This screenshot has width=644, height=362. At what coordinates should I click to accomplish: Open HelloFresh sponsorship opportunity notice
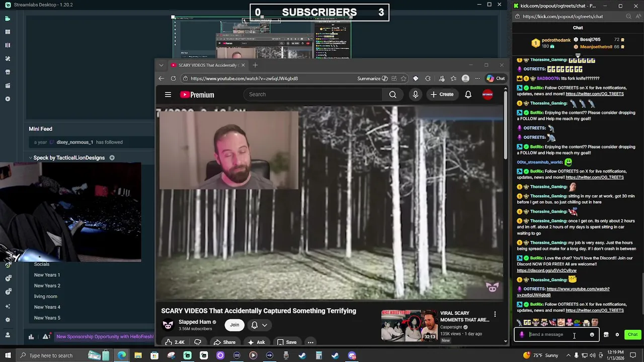coord(105,337)
